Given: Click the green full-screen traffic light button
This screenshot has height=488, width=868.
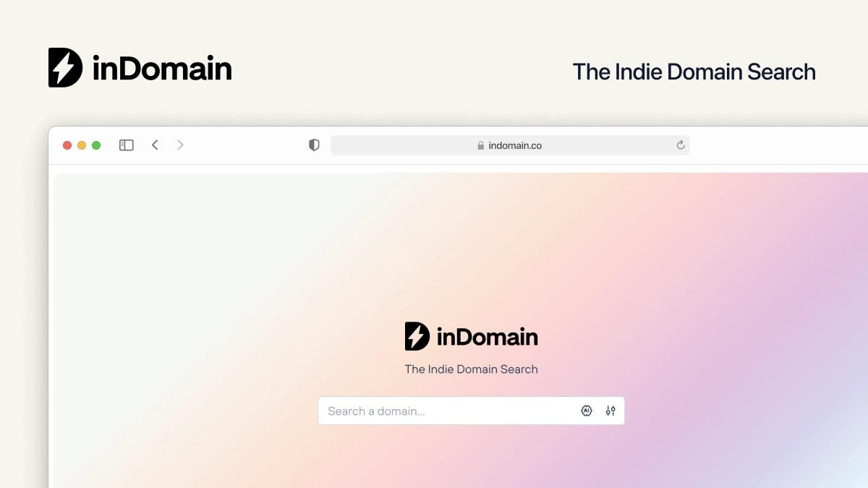Looking at the screenshot, I should (96, 145).
